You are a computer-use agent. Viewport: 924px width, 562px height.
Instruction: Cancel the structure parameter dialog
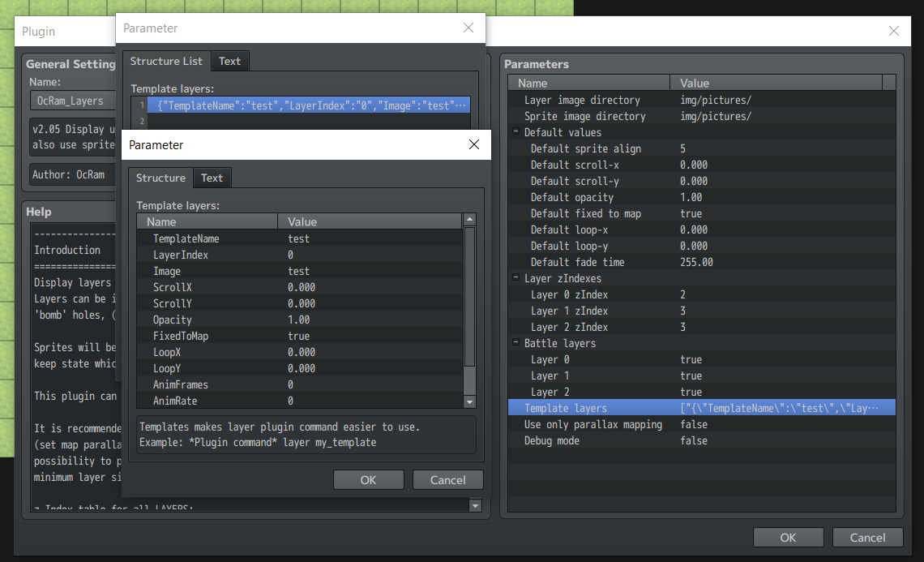tap(448, 480)
